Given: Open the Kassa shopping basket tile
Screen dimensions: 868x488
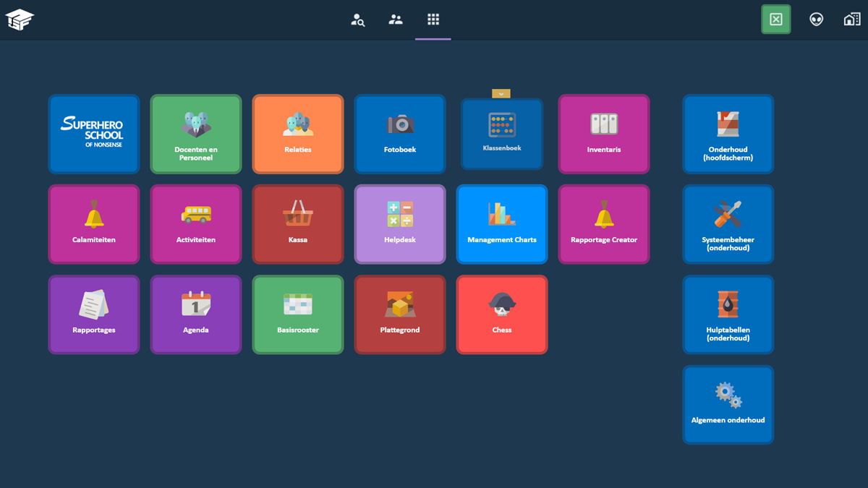Looking at the screenshot, I should click(x=298, y=224).
